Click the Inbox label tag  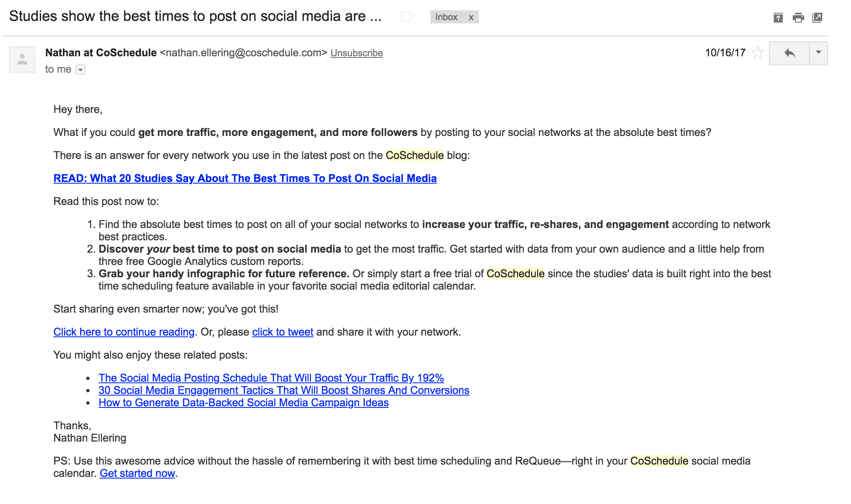[x=446, y=17]
